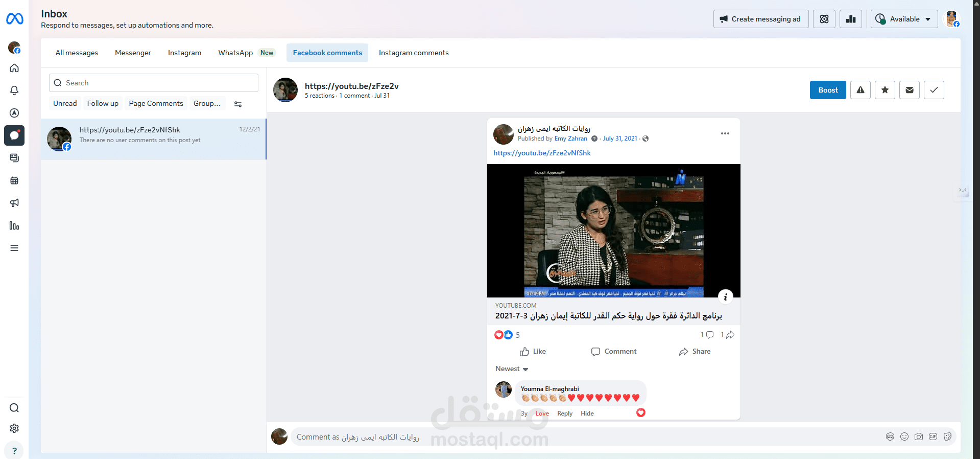
Task: Open inbox insights chart icon in header
Action: point(851,19)
